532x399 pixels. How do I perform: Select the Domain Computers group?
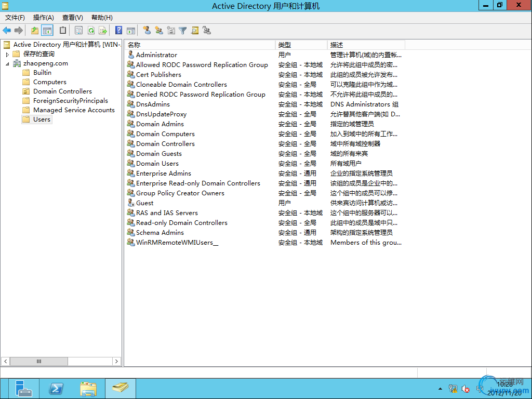[x=165, y=134]
